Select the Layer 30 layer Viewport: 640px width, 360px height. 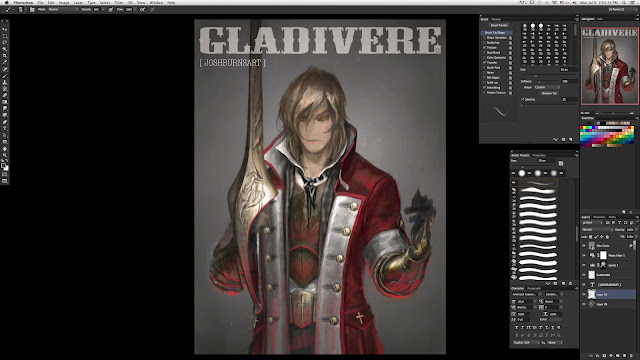point(609,294)
